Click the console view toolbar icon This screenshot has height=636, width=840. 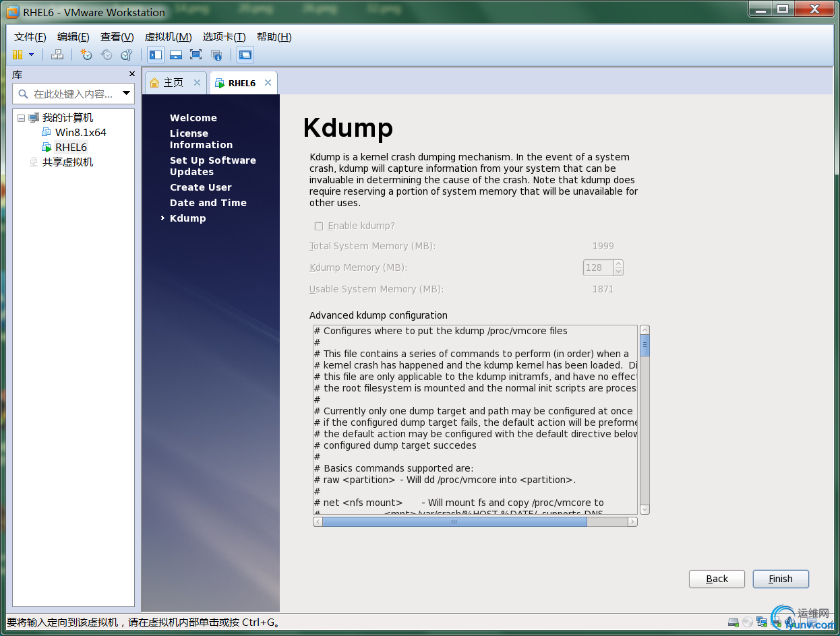pos(245,55)
